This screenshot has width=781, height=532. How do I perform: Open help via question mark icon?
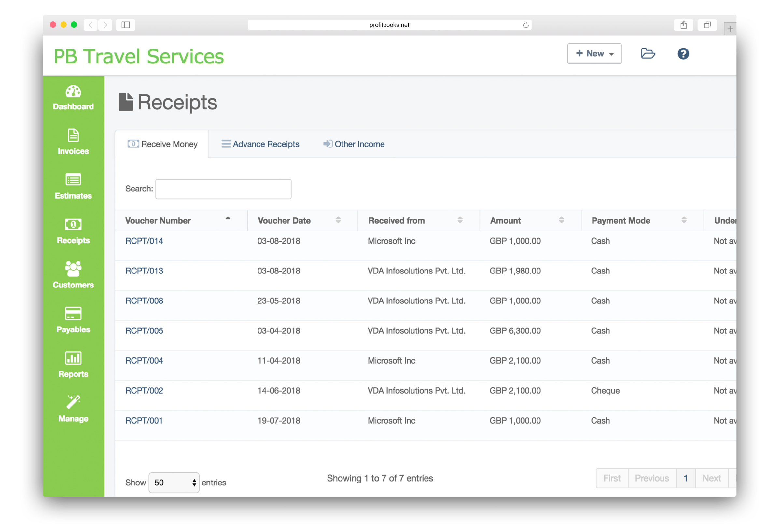[683, 54]
